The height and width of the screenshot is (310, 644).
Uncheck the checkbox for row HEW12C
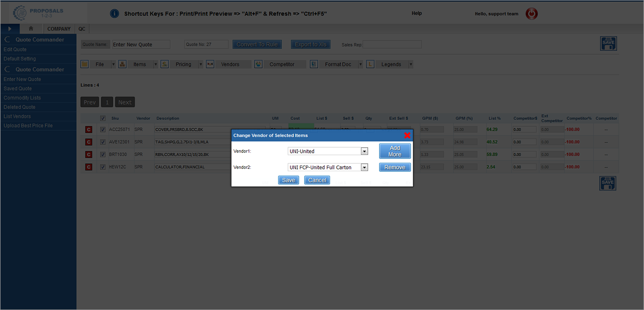pos(103,167)
